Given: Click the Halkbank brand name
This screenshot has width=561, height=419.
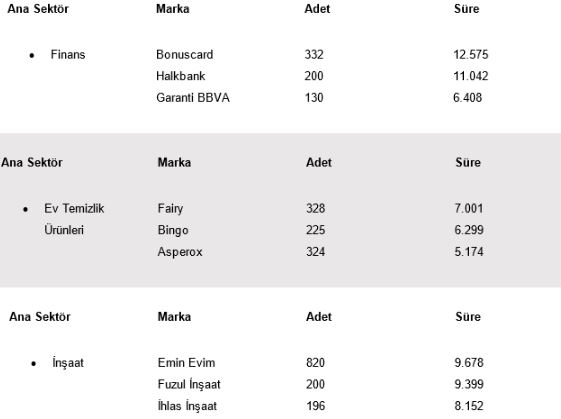Looking at the screenshot, I should pyautogui.click(x=181, y=76).
